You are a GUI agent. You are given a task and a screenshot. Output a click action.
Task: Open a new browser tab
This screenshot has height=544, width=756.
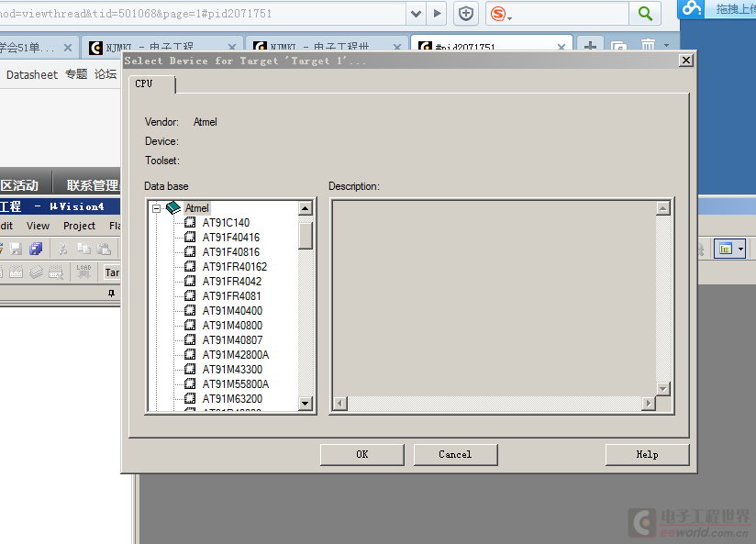click(590, 46)
